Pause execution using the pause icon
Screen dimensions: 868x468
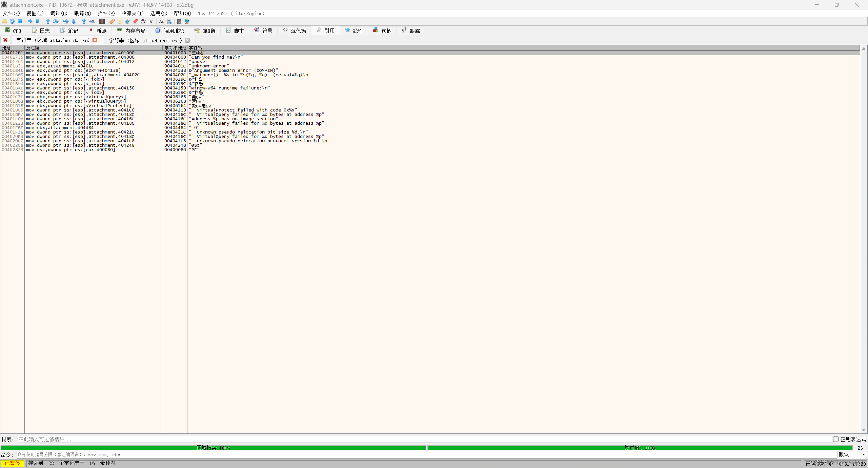click(x=38, y=21)
